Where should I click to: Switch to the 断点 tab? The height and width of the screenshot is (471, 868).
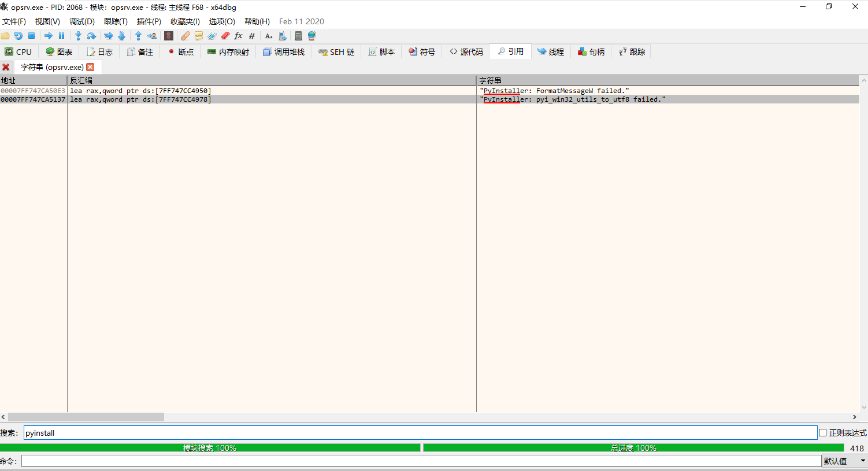(181, 52)
